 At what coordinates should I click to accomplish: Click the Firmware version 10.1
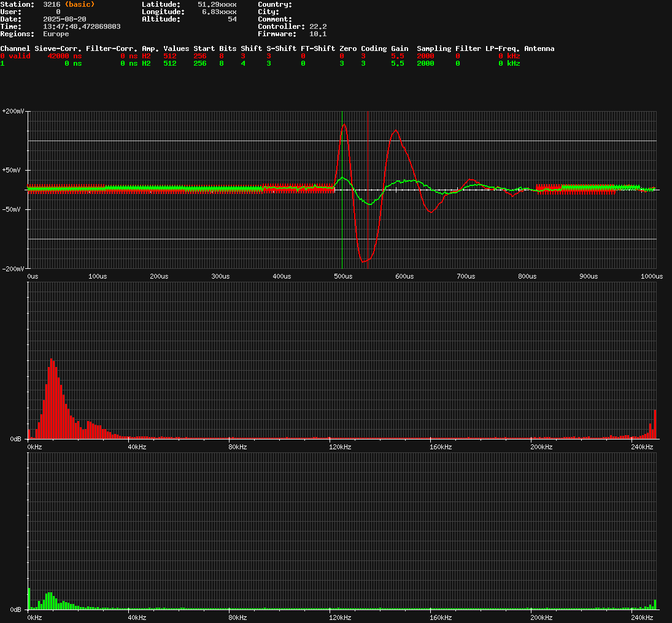tap(318, 34)
